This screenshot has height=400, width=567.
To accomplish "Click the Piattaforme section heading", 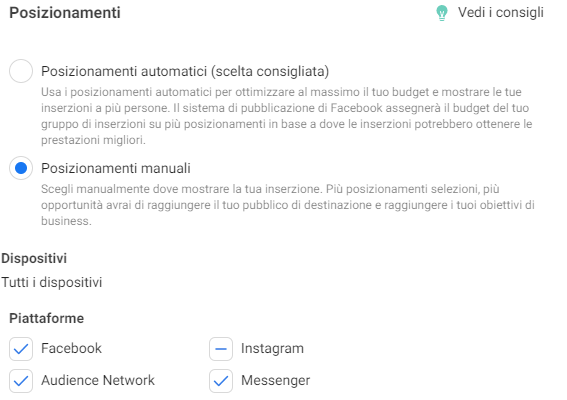I will [x=46, y=318].
